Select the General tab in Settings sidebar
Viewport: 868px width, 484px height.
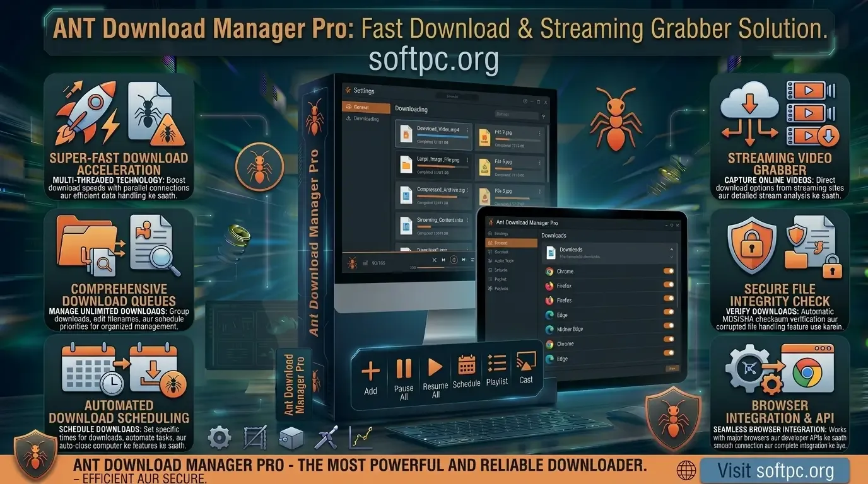(x=367, y=107)
